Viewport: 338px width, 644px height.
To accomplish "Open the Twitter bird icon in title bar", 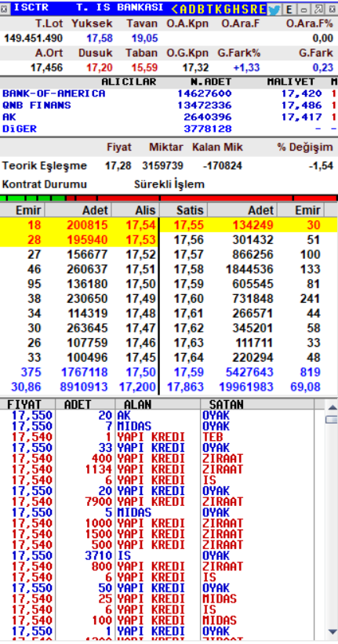I will (x=274, y=9).
